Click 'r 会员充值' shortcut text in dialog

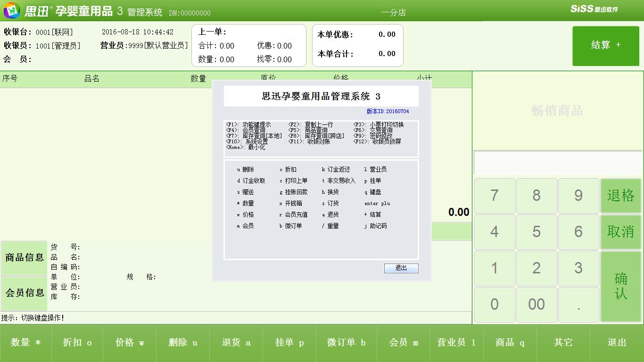click(x=293, y=215)
